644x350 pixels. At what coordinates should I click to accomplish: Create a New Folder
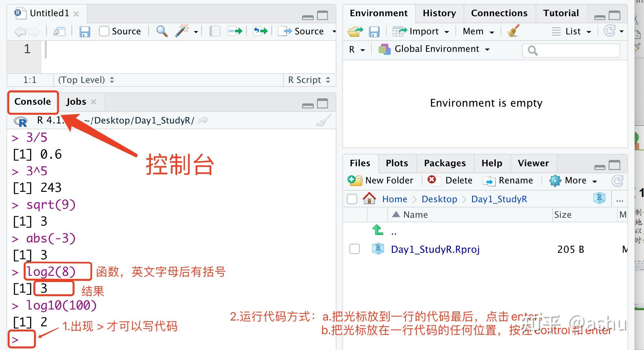tap(382, 181)
